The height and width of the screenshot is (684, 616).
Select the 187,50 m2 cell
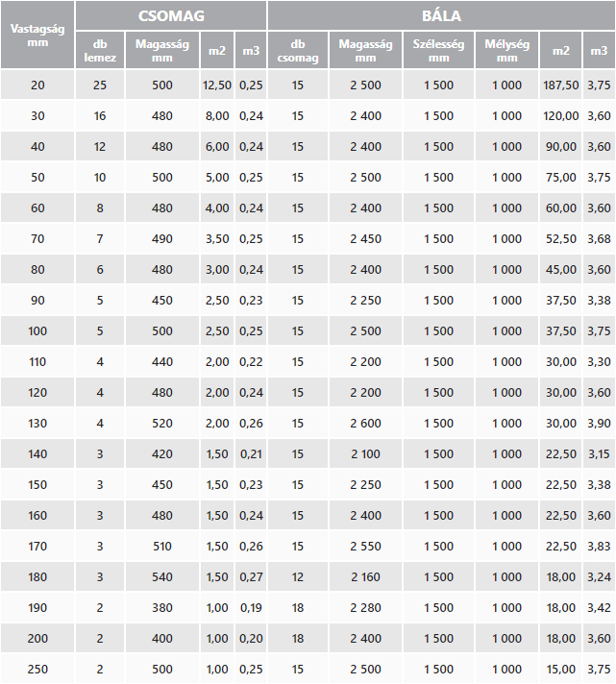(x=561, y=85)
